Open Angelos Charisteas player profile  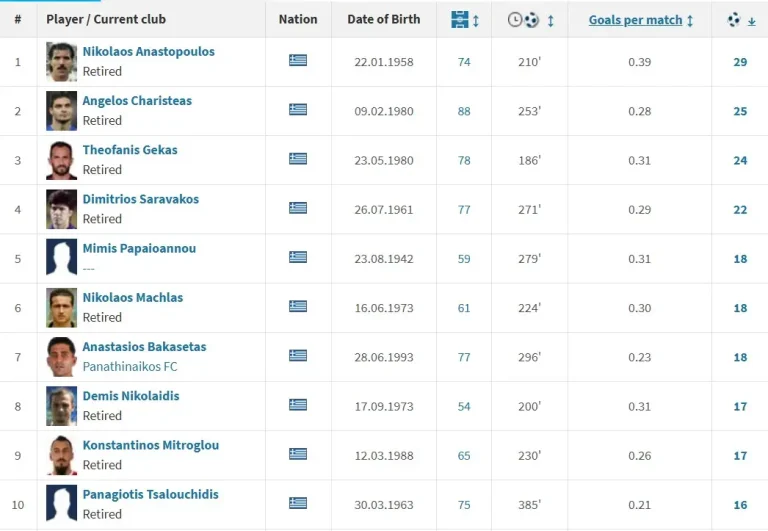(137, 101)
